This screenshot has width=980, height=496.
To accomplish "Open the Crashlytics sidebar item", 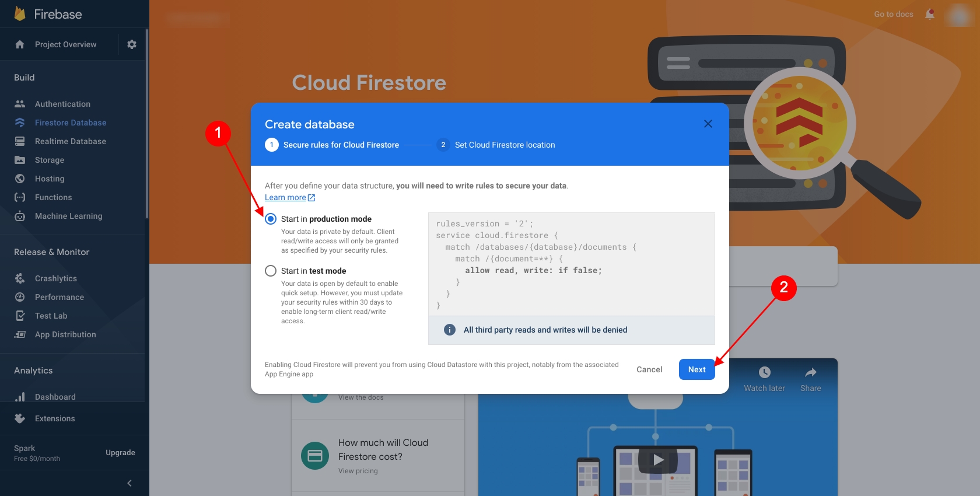I will pos(55,278).
